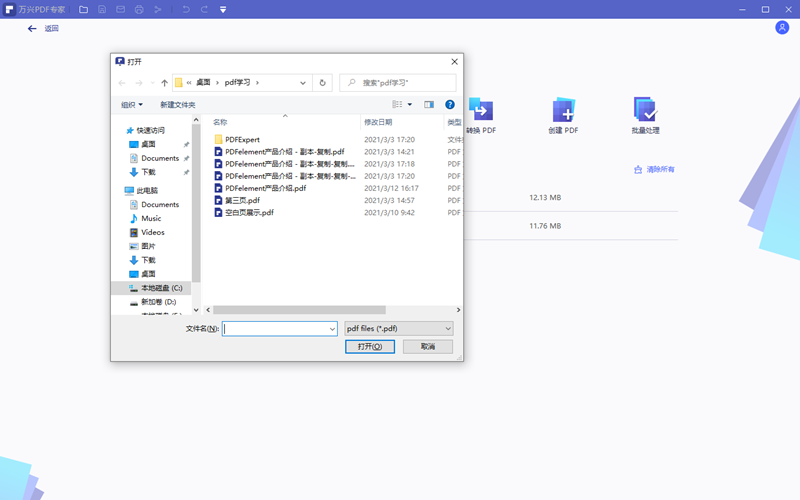
Task: Go up one folder level with up arrow
Action: pyautogui.click(x=164, y=83)
